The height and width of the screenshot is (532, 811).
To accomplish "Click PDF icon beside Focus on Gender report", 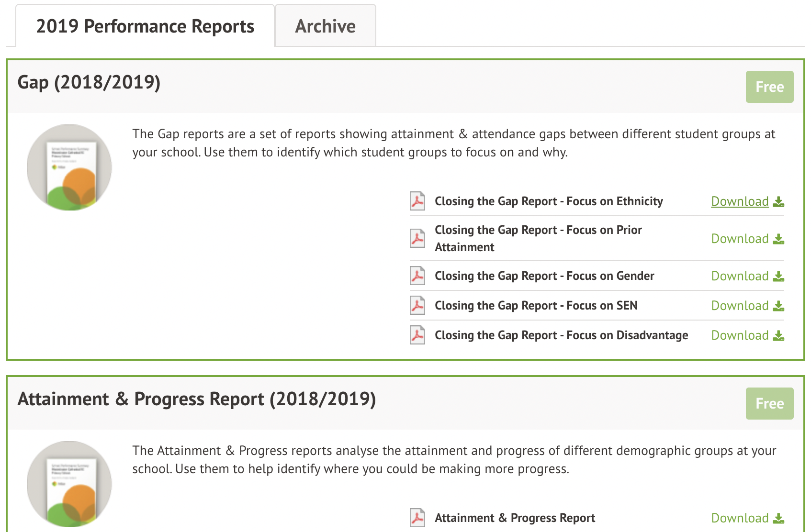I will pos(417,276).
